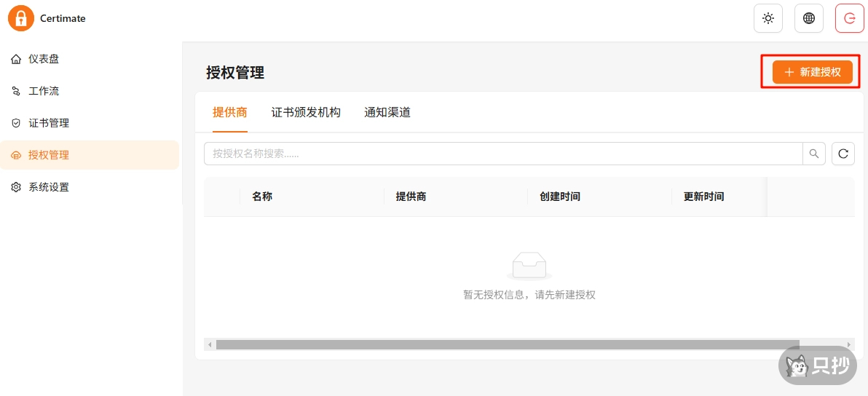Click the Certimate padlock logo
The height and width of the screenshot is (396, 868).
(21, 18)
